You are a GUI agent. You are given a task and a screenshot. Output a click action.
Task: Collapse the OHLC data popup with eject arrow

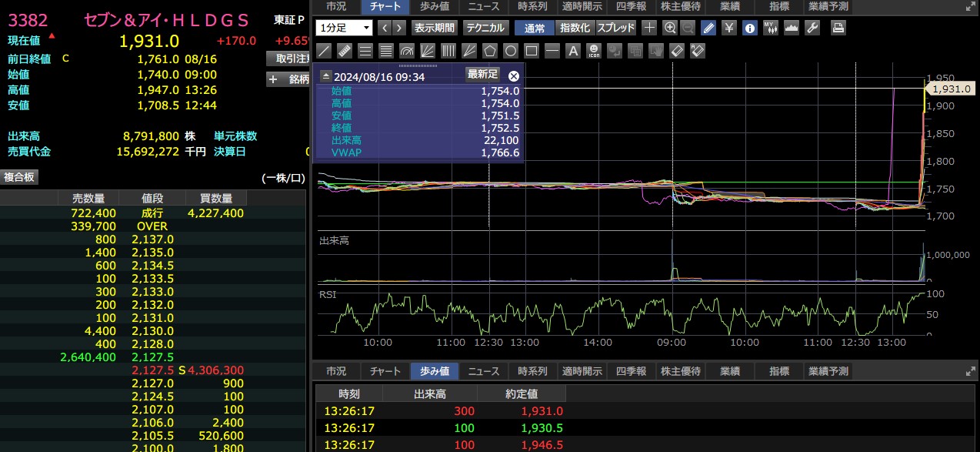[x=325, y=75]
